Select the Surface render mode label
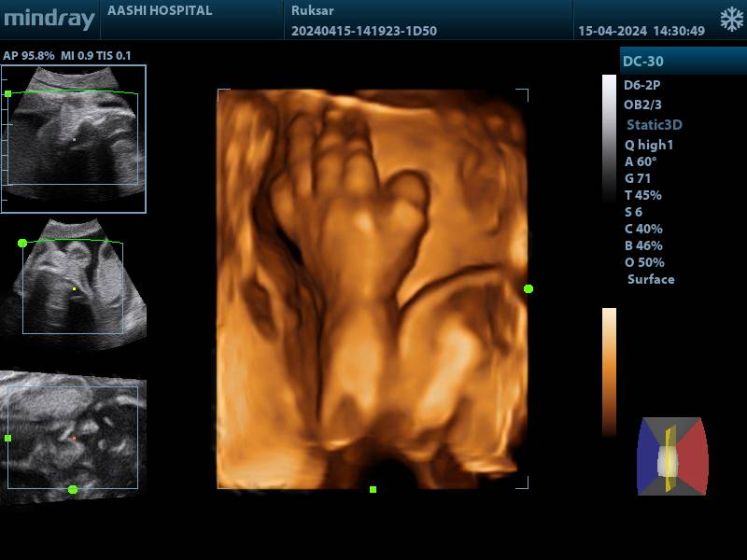This screenshot has width=747, height=560. coord(651,279)
